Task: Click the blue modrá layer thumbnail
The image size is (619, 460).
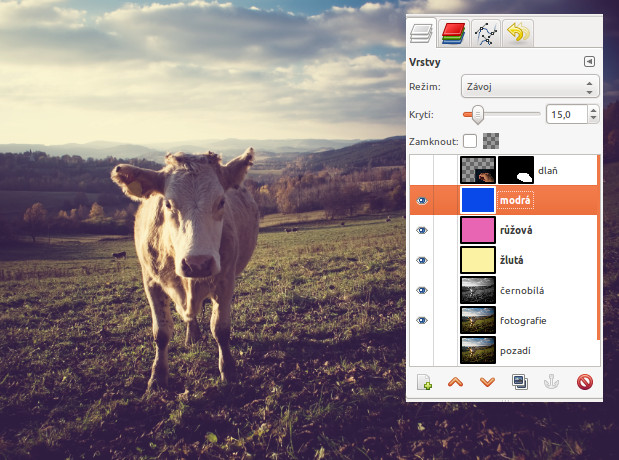Action: point(478,200)
